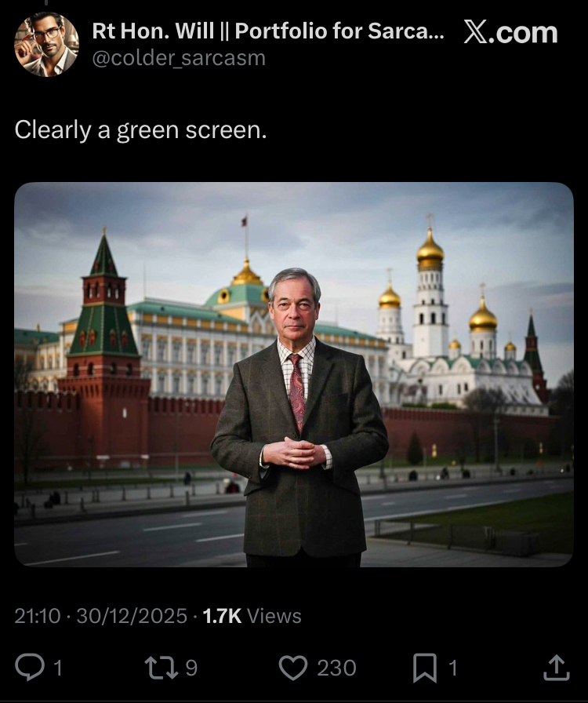The image size is (588, 703).
Task: Like the post with the heart icon
Action: pos(293,668)
